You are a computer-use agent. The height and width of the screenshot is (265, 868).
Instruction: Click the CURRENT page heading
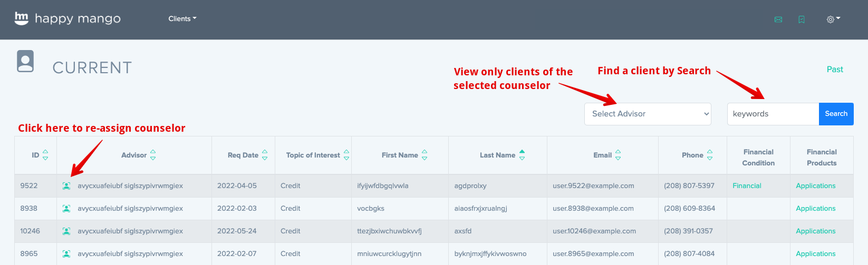click(92, 67)
